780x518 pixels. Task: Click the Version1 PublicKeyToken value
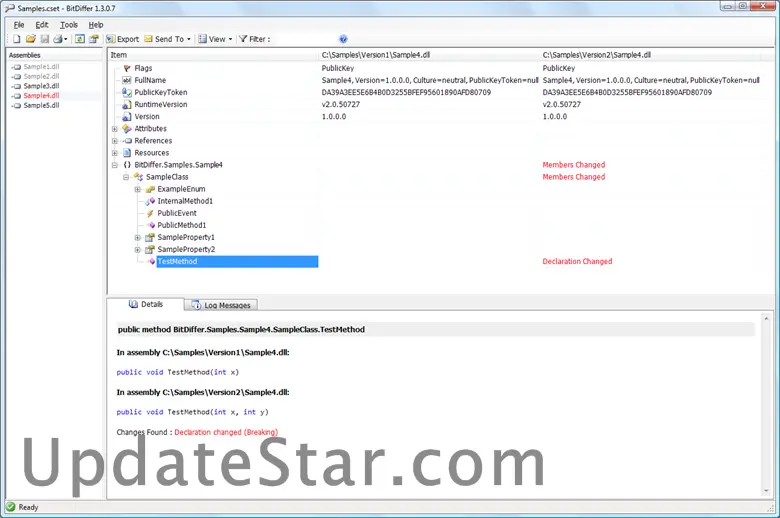coord(406,92)
